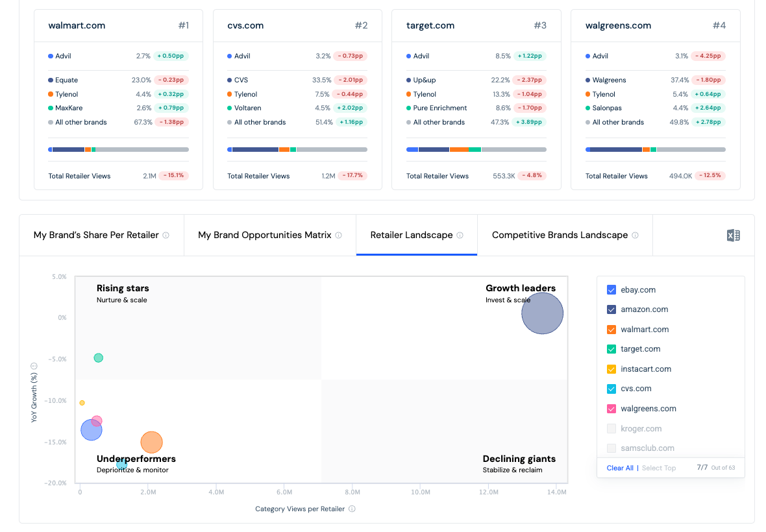This screenshot has height=532, width=766.
Task: Select the large amazon.com bubble in chart
Action: coord(542,313)
